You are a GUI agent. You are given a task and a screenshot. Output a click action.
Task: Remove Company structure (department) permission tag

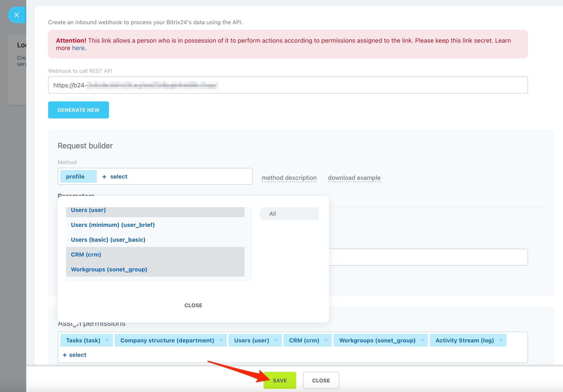pos(221,340)
